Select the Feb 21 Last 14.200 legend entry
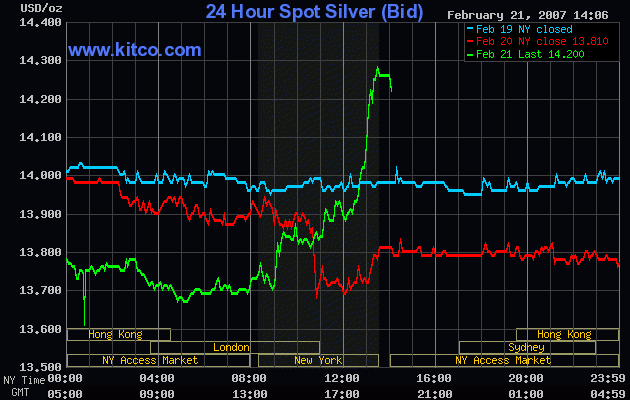The width and height of the screenshot is (630, 400). (530, 53)
